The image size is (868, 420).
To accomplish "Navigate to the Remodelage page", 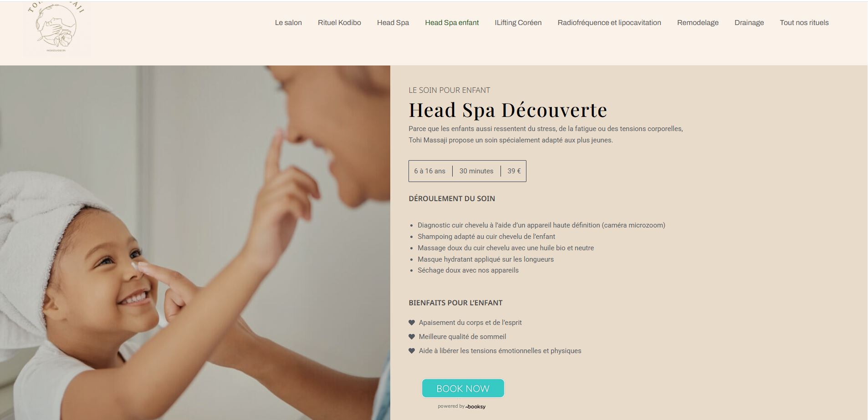I will 698,23.
